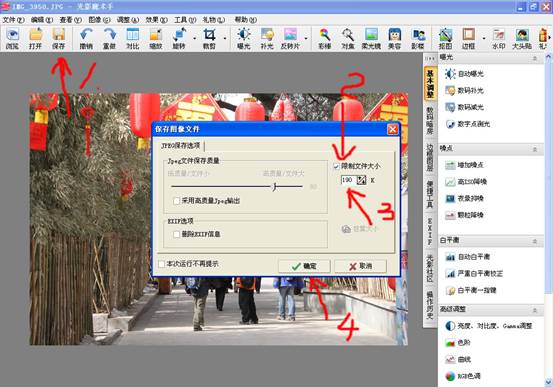Cancel the save dialog with 取消
The height and width of the screenshot is (387, 553).
tap(360, 266)
